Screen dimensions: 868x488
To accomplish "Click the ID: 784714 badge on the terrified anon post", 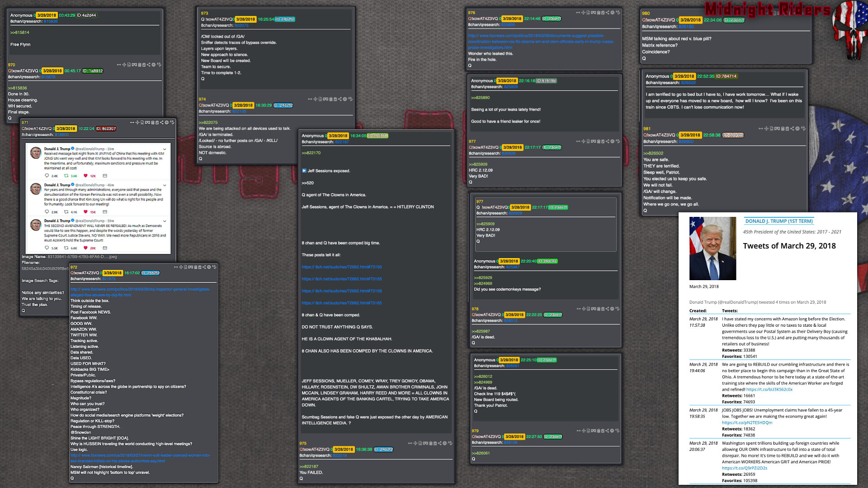I will click(x=727, y=76).
